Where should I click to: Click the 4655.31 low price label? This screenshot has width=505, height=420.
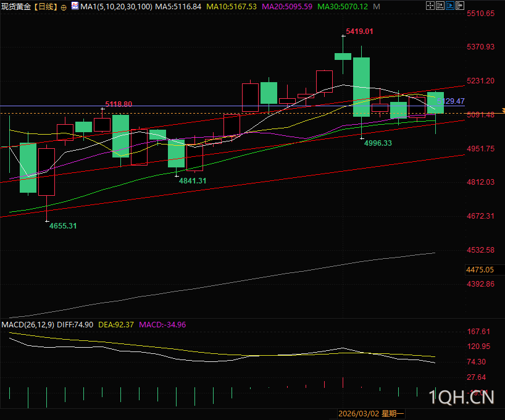point(63,226)
